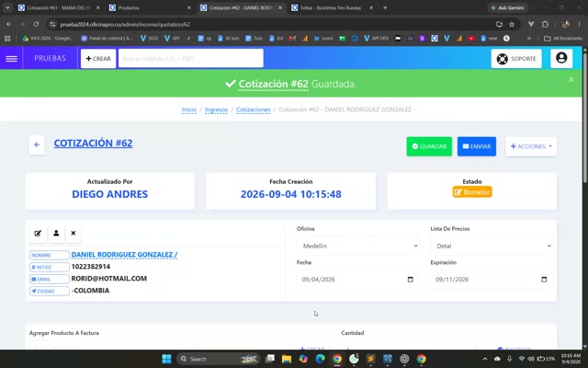Go to Inicio breadcrumb
This screenshot has width=588, height=368.
click(x=189, y=109)
